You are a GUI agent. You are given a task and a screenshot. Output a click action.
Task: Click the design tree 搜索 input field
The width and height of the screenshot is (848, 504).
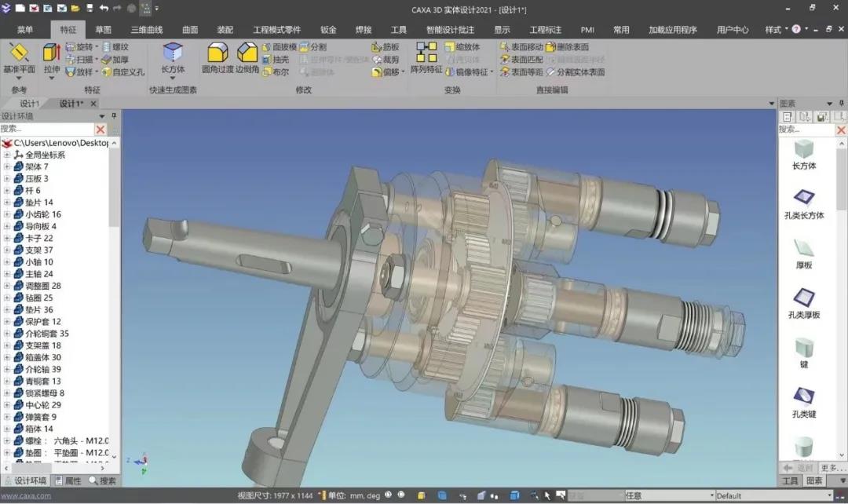47,129
